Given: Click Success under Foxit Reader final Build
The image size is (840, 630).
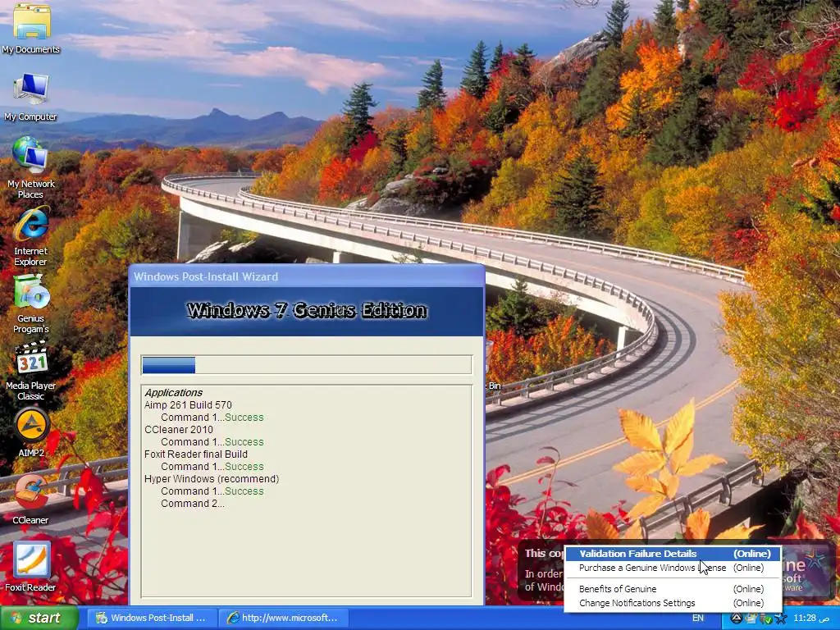Looking at the screenshot, I should pos(244,467).
